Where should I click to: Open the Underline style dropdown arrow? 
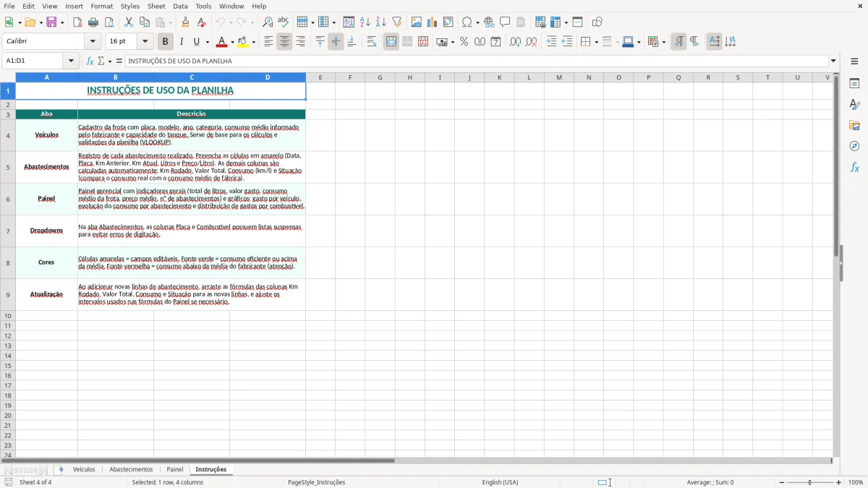tap(207, 42)
